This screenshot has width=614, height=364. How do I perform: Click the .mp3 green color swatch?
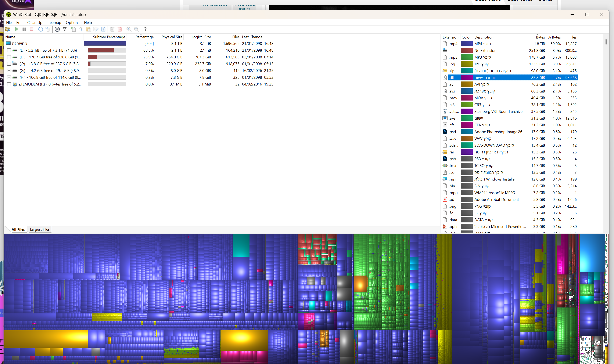(x=467, y=57)
